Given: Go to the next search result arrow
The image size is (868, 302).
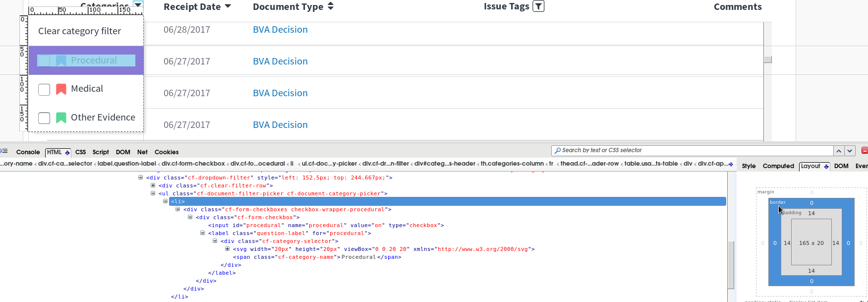Looking at the screenshot, I should click(x=850, y=151).
